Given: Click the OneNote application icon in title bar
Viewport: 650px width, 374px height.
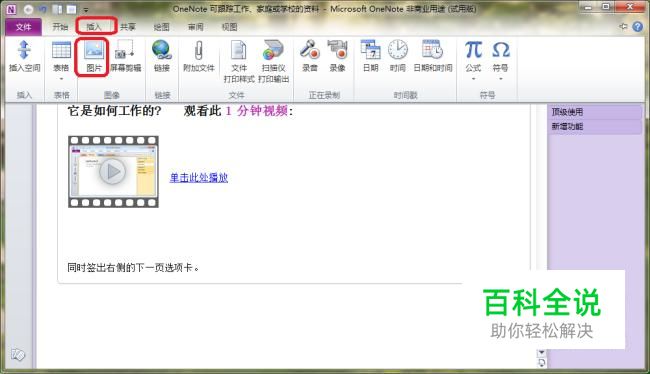Looking at the screenshot, I should click(11, 9).
